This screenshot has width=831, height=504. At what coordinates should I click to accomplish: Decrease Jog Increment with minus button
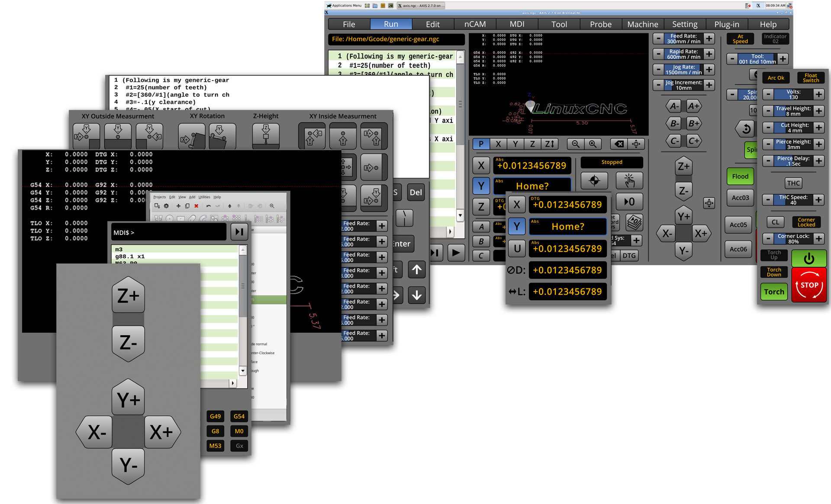point(658,85)
